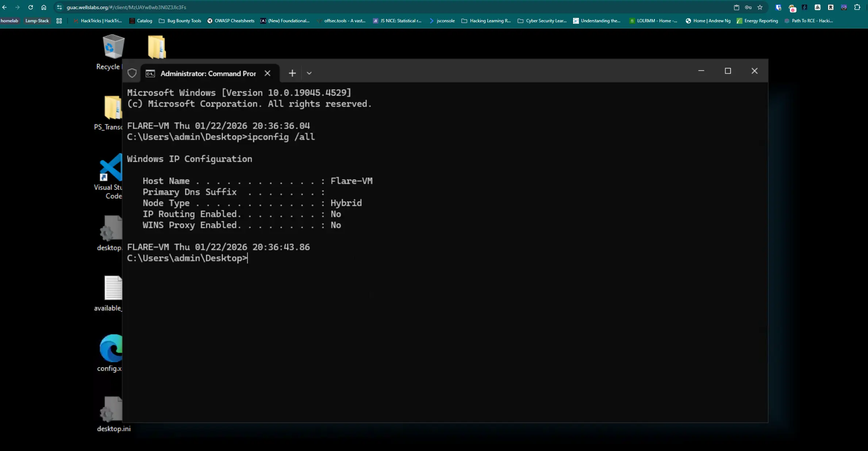The height and width of the screenshot is (451, 868).
Task: Open the password manager key icon
Action: tap(748, 7)
